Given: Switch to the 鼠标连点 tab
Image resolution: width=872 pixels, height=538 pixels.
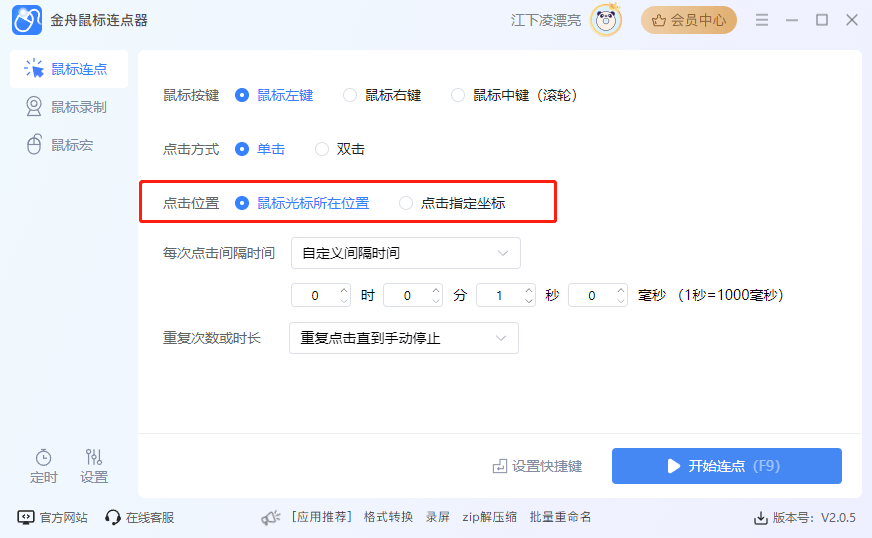Looking at the screenshot, I should point(69,69).
